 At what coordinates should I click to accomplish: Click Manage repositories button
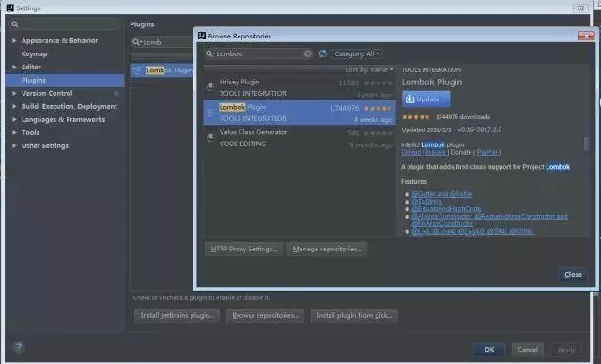pos(327,250)
